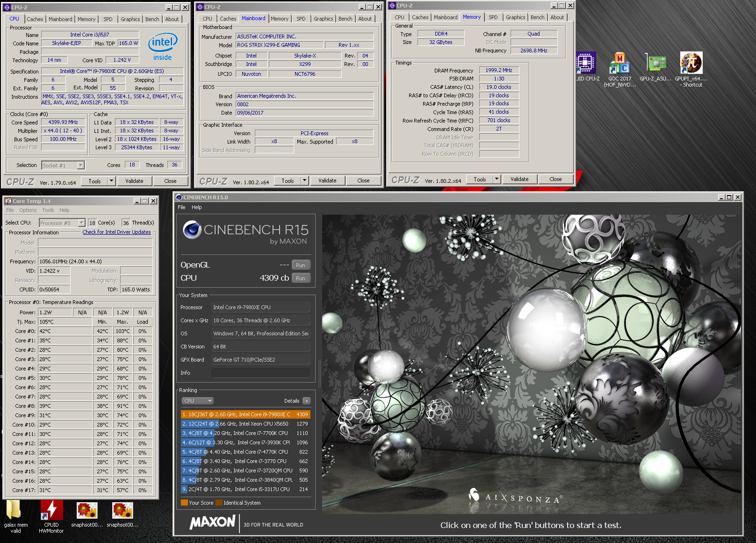Screen dimensions: 756x543
Task: Click Close in Mainboard CPU-Z window
Action: coord(363,181)
